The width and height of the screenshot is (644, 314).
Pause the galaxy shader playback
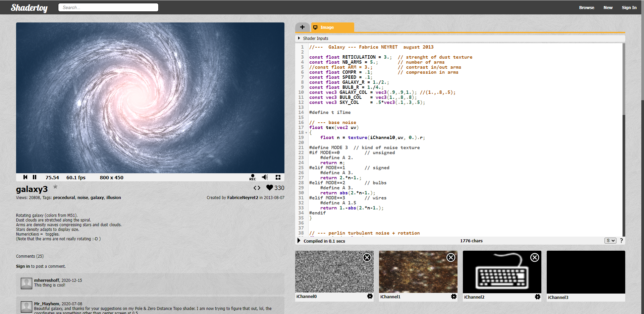[x=35, y=177]
